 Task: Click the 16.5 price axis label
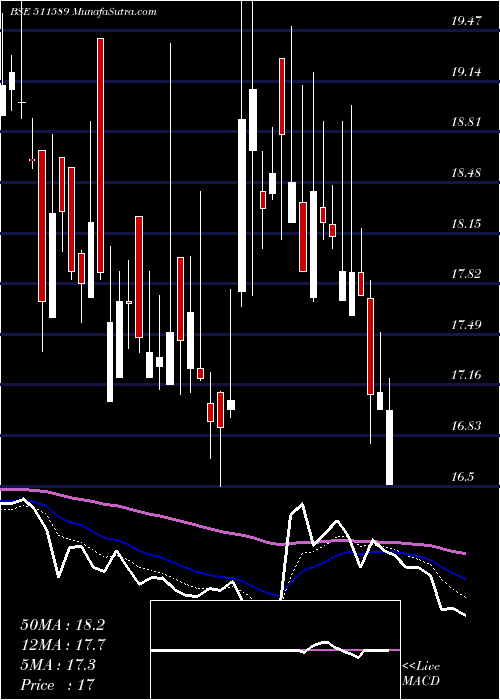click(x=462, y=477)
